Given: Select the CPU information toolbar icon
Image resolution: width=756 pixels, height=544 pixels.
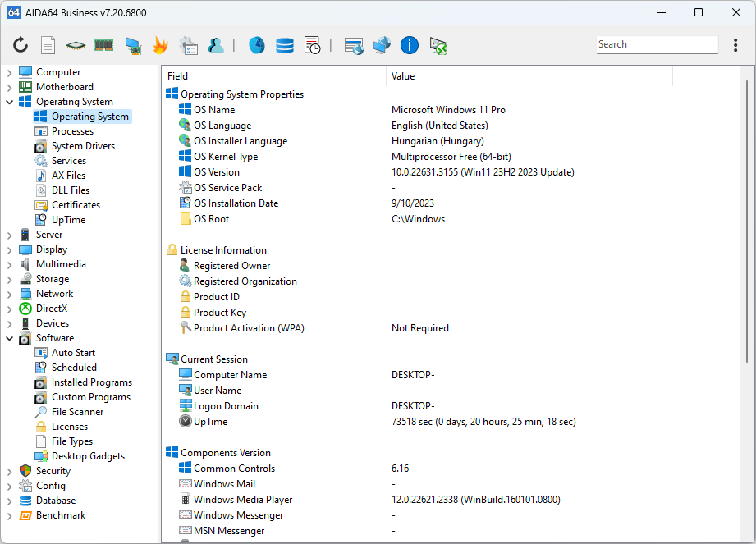Looking at the screenshot, I should click(x=74, y=45).
